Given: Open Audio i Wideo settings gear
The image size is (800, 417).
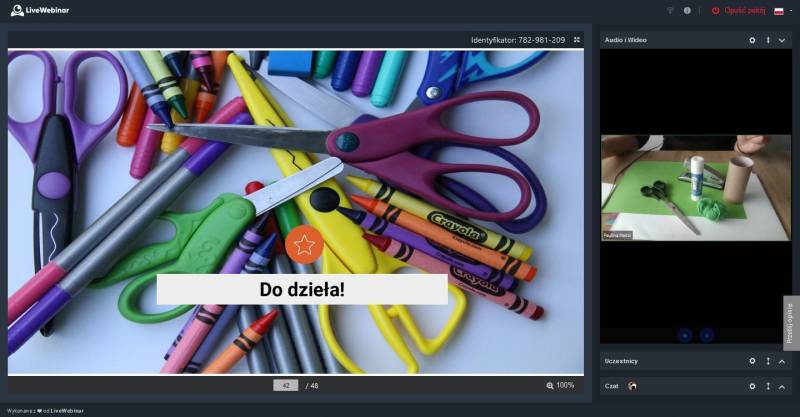Looking at the screenshot, I should (753, 40).
